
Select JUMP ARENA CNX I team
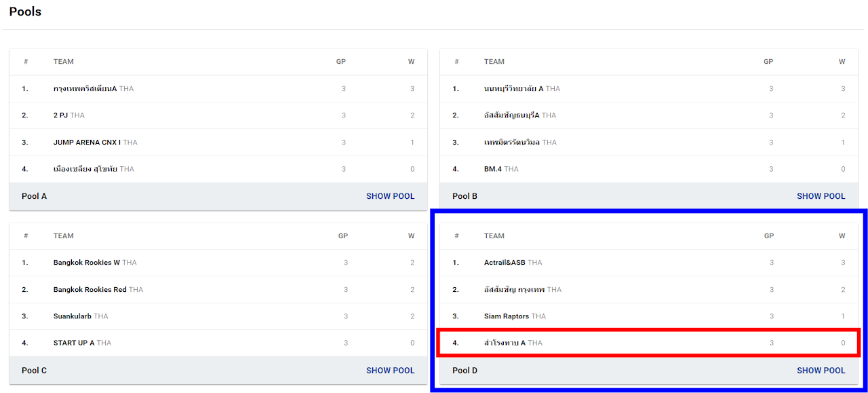[x=87, y=143]
